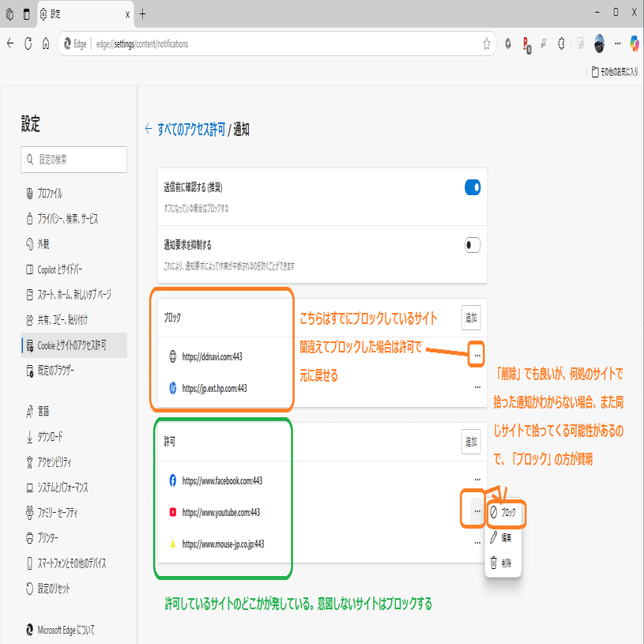Open the Copilot icon in toolbar

click(x=635, y=43)
